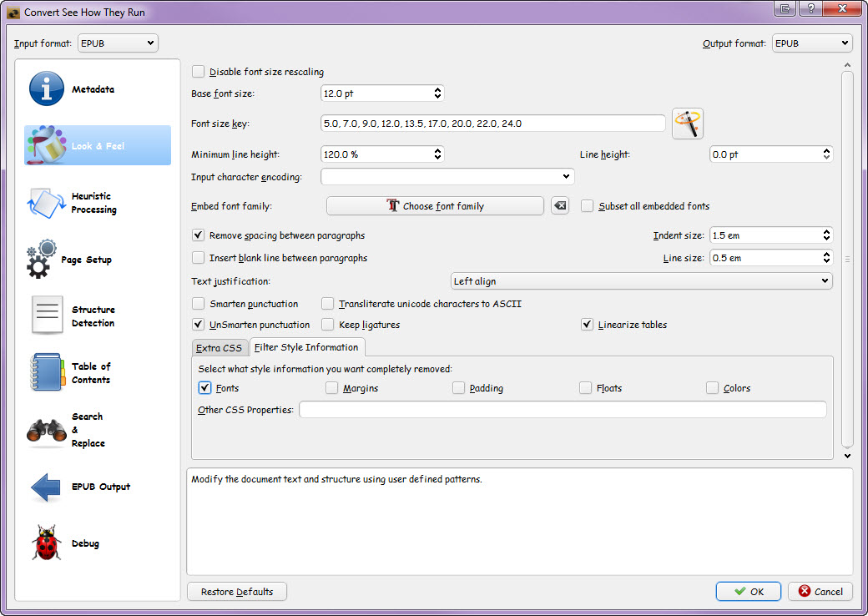The width and height of the screenshot is (868, 616).
Task: Cancel the conversion dialog
Action: tap(820, 592)
